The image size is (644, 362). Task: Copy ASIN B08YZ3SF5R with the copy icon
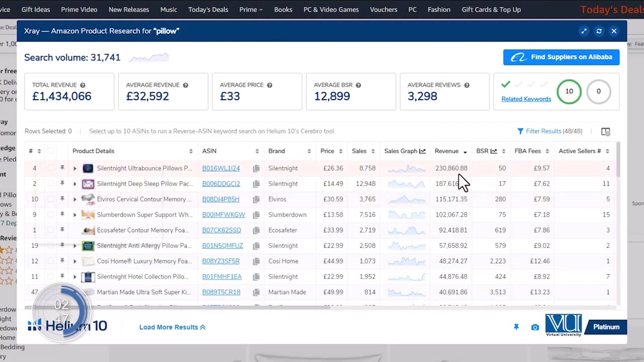point(256,262)
